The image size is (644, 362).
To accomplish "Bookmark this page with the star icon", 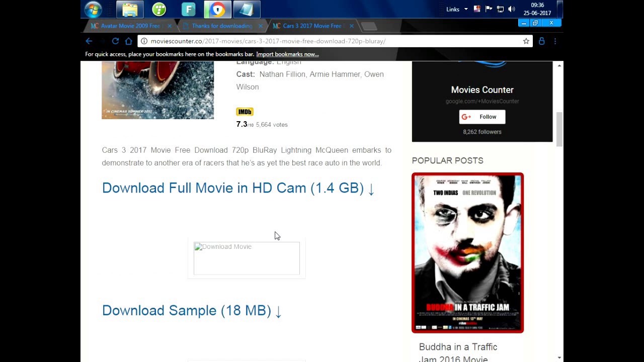I will pos(526,41).
